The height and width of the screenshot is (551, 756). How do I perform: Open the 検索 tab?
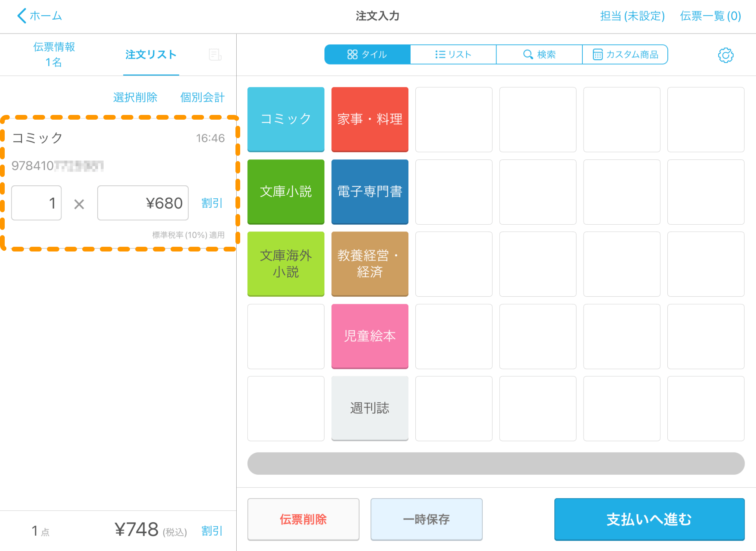point(539,54)
